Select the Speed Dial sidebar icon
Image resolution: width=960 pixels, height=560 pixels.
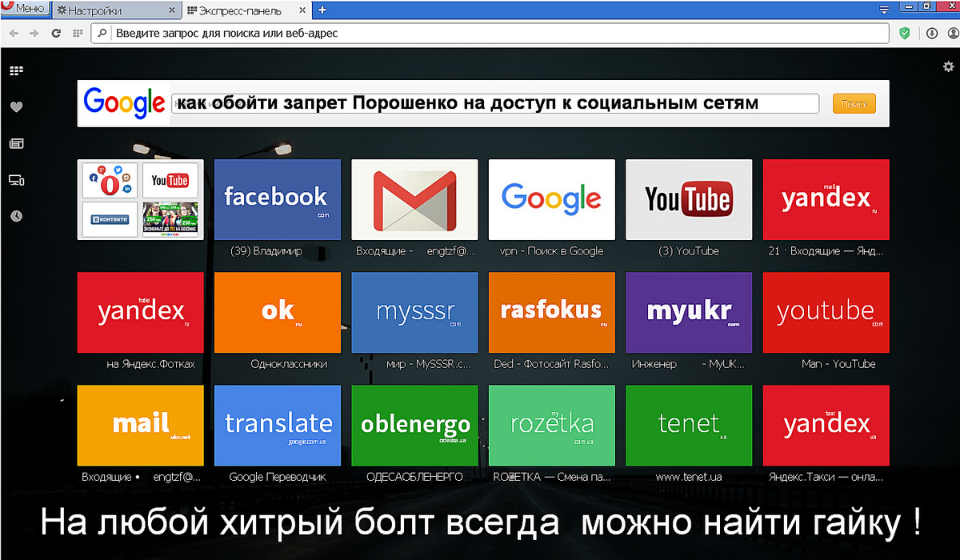(16, 70)
